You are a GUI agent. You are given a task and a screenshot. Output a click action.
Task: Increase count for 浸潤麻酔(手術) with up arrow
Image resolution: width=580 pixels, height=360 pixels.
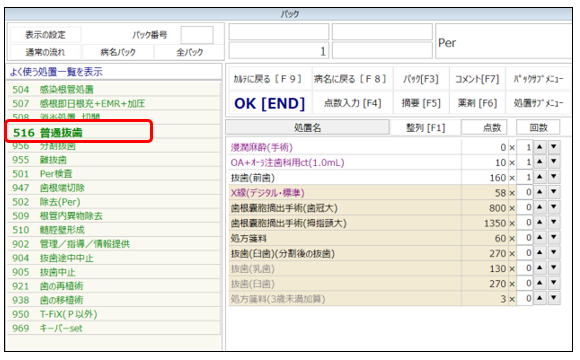click(540, 147)
